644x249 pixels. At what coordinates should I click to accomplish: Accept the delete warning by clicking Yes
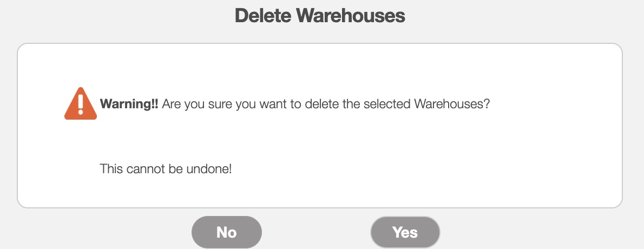pyautogui.click(x=405, y=232)
